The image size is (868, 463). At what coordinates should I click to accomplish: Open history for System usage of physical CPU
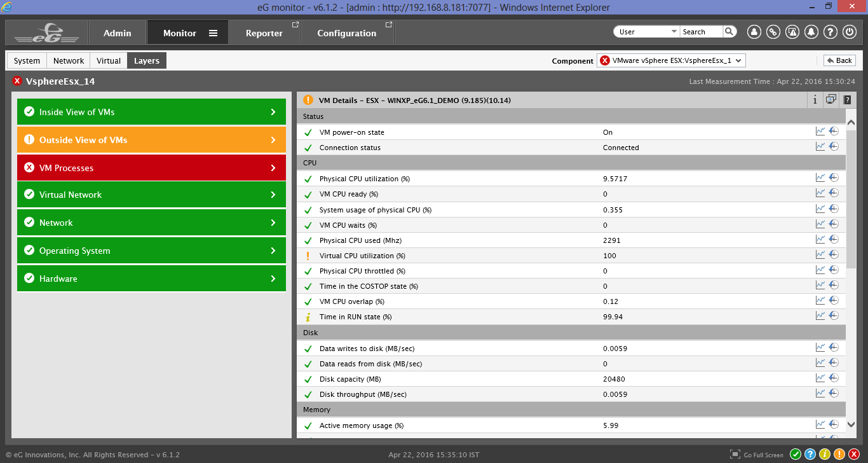coord(834,209)
